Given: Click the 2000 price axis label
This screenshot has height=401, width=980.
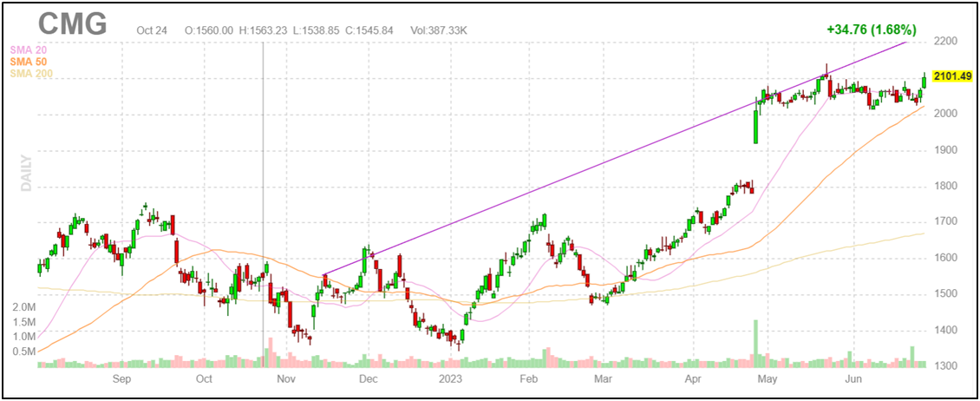Looking at the screenshot, I should (x=945, y=114).
